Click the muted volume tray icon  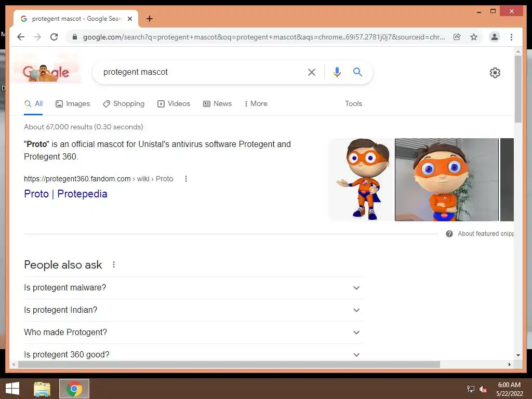pyautogui.click(x=483, y=389)
